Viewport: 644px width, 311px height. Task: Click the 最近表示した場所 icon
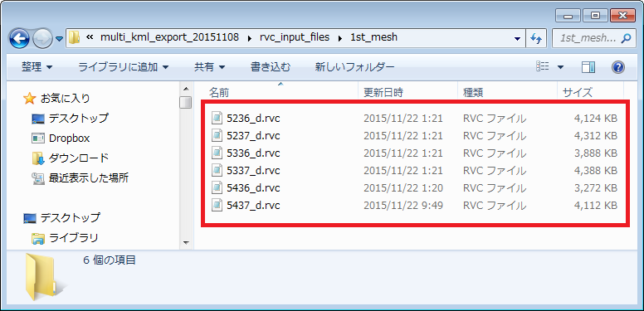38,177
